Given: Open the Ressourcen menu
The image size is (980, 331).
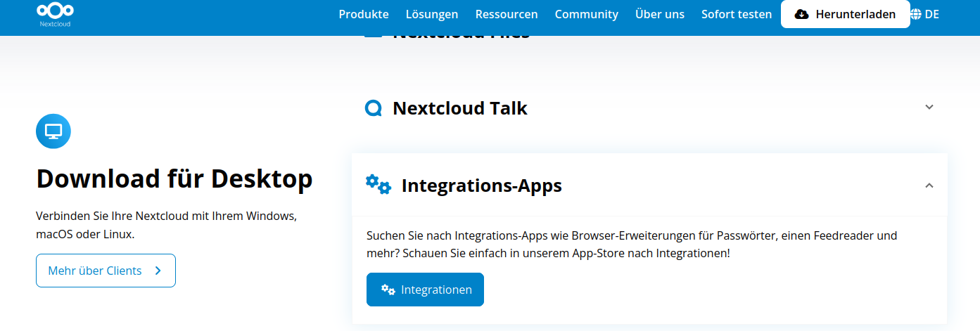Looking at the screenshot, I should coord(507,14).
